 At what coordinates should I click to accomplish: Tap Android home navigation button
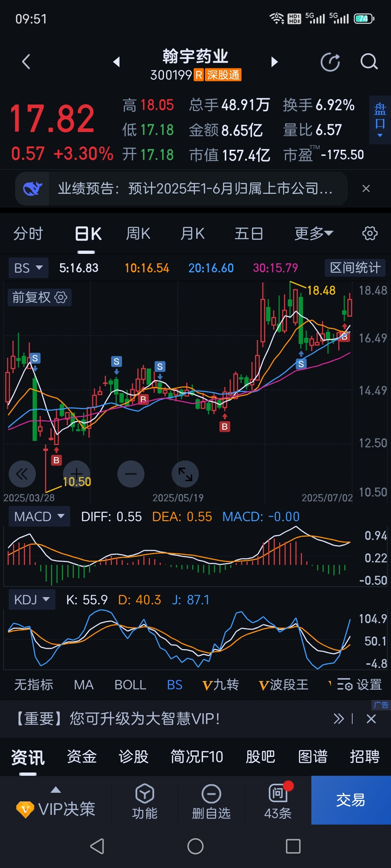pos(195,846)
